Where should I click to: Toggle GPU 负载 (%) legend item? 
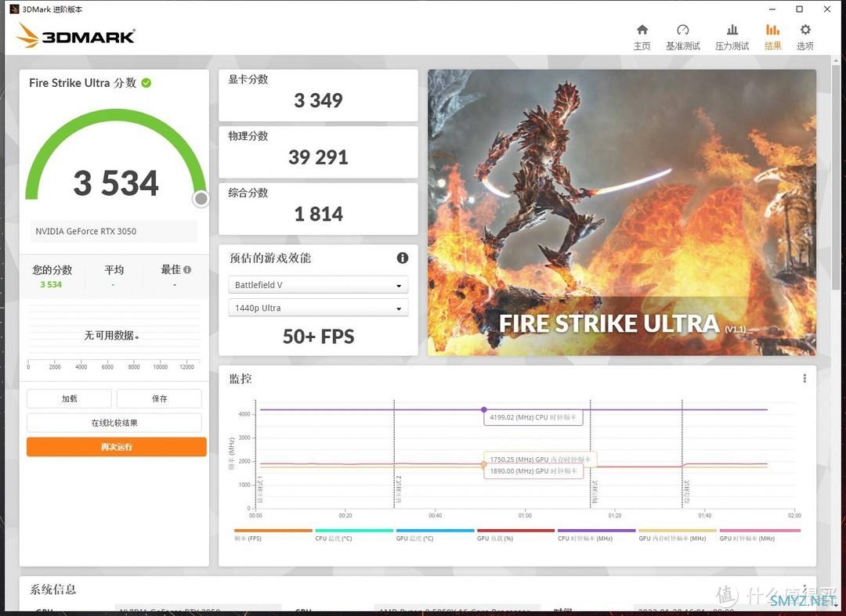(515, 535)
